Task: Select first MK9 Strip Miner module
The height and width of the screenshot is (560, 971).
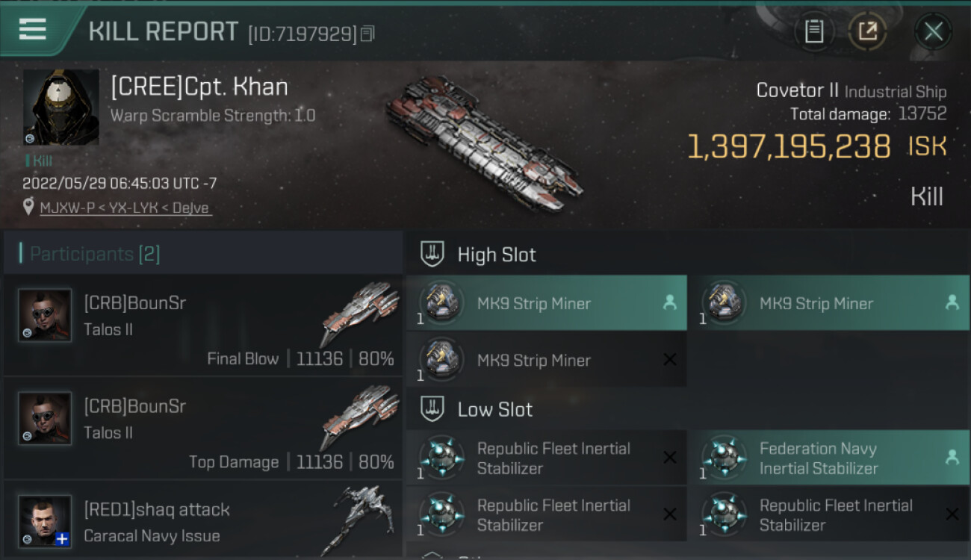Action: point(534,303)
